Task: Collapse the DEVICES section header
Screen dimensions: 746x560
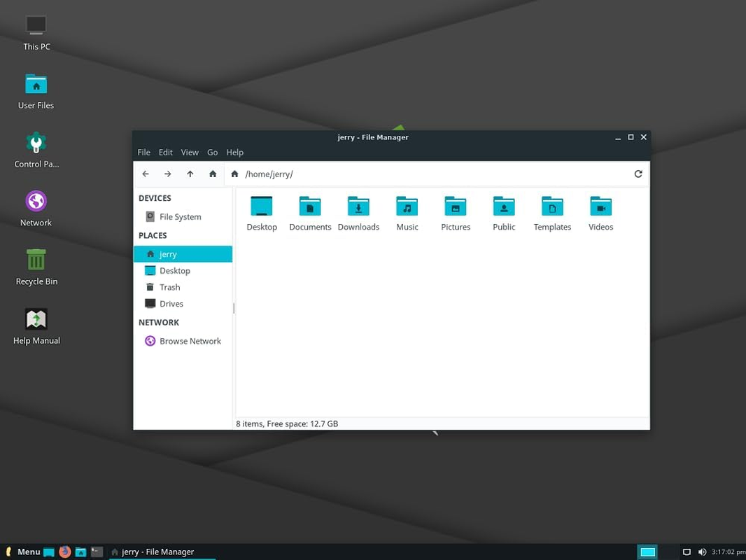Action: click(155, 198)
